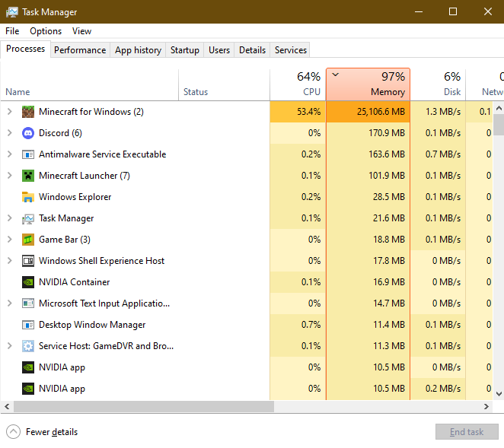Open the Options menu

(46, 31)
